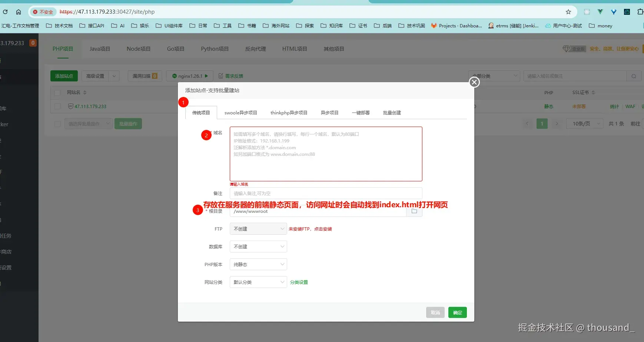The image size is (644, 342).
Task: Click the 添加站点 button
Action: [64, 76]
